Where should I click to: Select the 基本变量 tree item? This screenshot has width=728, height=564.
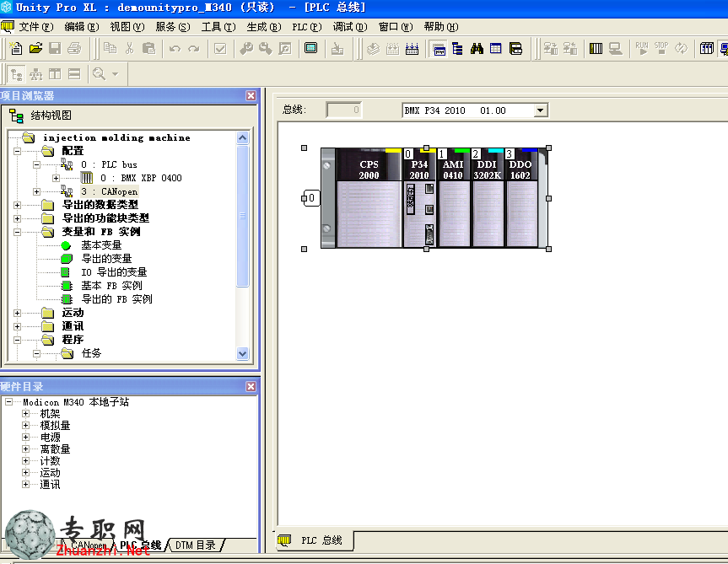coord(101,245)
